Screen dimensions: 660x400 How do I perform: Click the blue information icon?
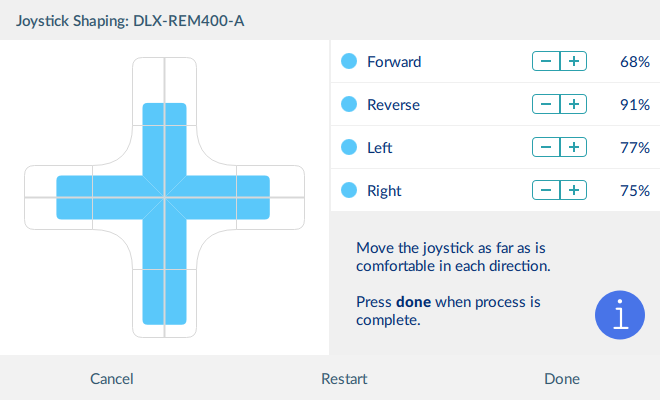(620, 315)
